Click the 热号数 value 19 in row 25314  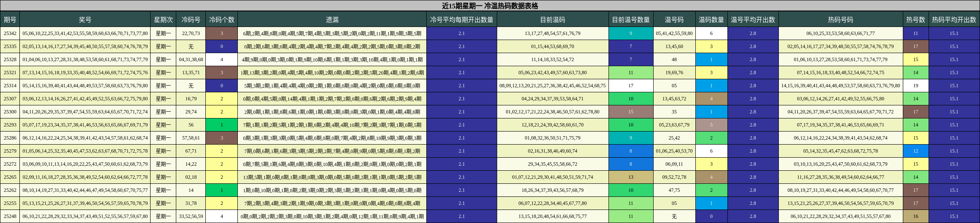click(916, 86)
